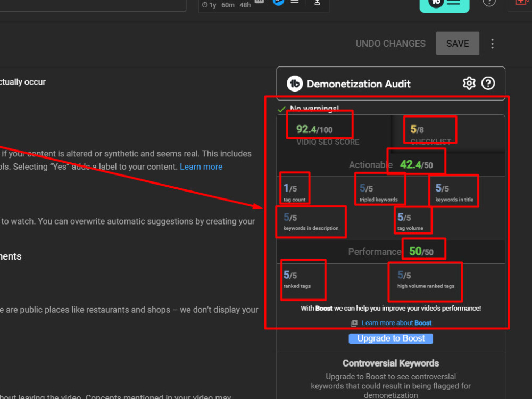Open the Demonetization Audit settings gear
The image size is (532, 399).
coord(469,83)
